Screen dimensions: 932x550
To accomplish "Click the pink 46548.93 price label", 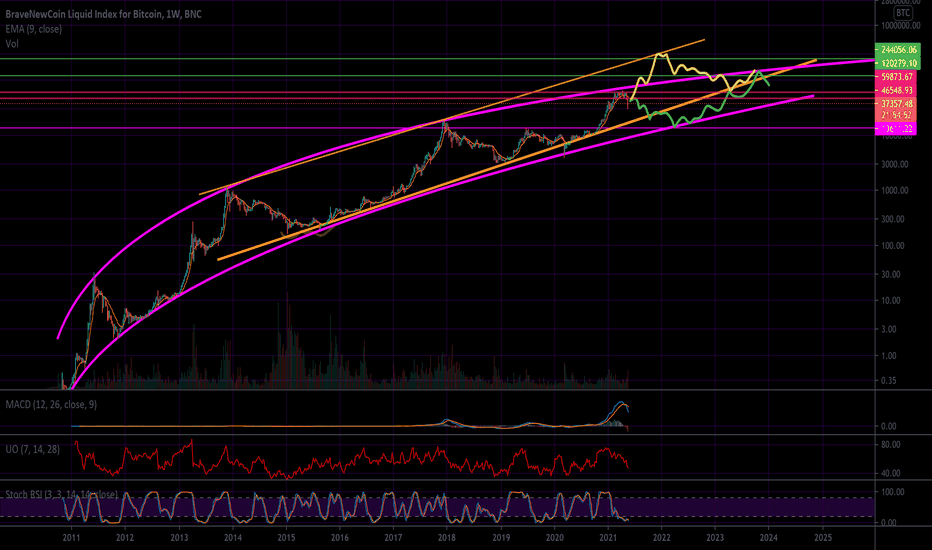I will pos(896,90).
